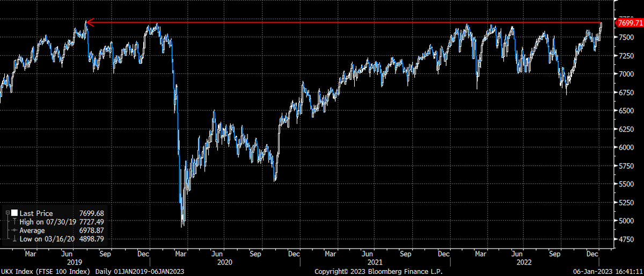Click the 6000 y-axis label
Screen dimensions: 644x276
(x=626, y=147)
